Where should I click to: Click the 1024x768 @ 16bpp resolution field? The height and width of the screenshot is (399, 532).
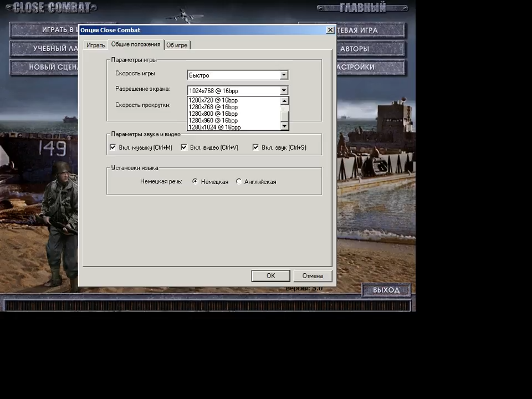click(238, 90)
